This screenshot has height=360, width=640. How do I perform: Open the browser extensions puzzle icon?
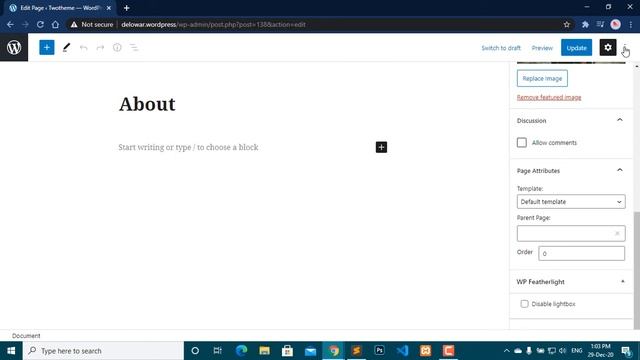tap(585, 24)
